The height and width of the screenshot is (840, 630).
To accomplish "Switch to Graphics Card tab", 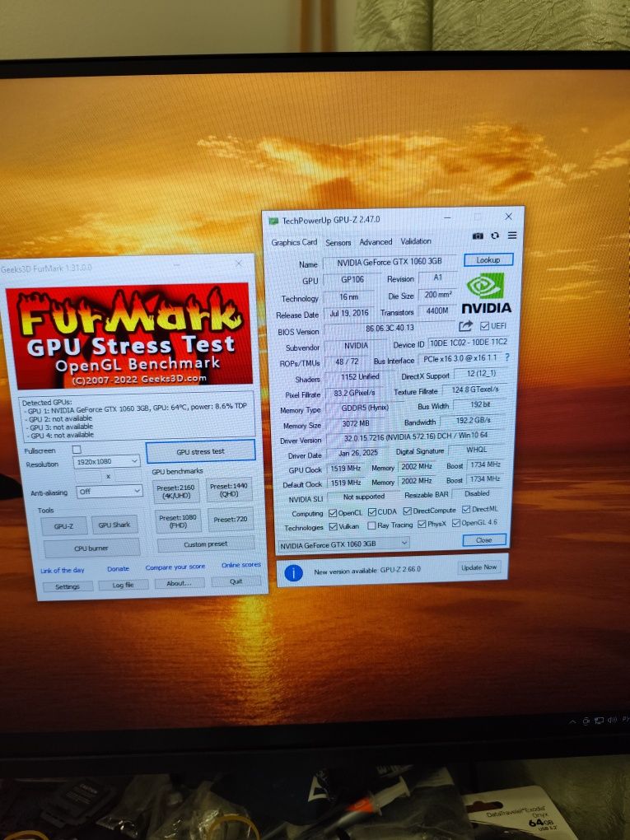I will (294, 243).
